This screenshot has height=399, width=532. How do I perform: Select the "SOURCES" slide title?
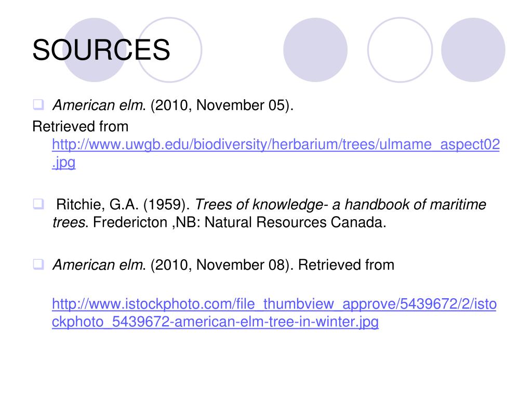[x=101, y=50]
